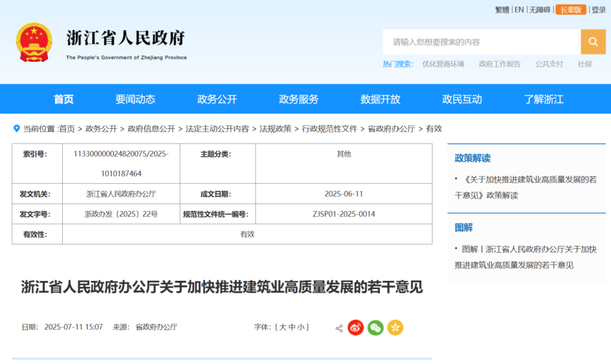The height and width of the screenshot is (364, 611).
Task: Search hot keyword 公共支付
Action: tap(549, 64)
